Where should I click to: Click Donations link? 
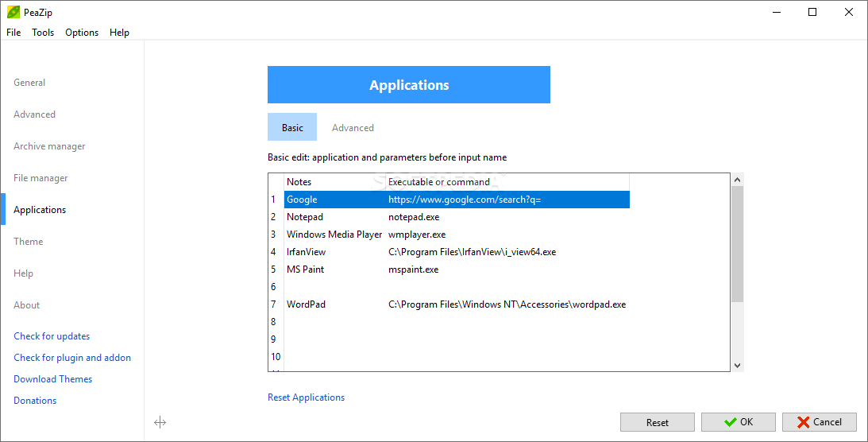(35, 401)
